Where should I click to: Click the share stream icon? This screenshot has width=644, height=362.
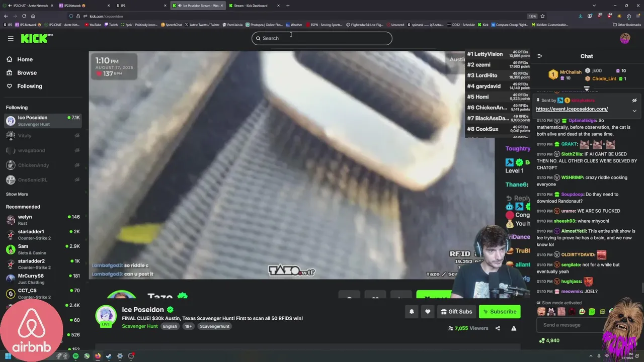[498, 328]
